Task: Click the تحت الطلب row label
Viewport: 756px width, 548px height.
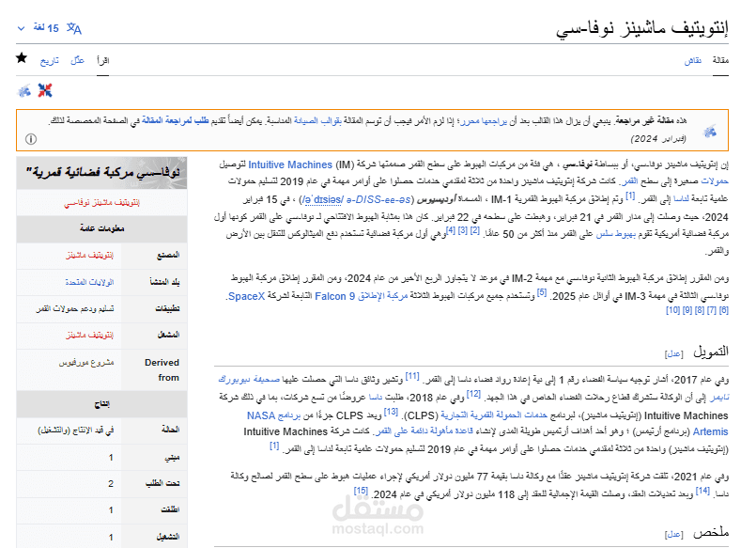Action: tap(162, 483)
